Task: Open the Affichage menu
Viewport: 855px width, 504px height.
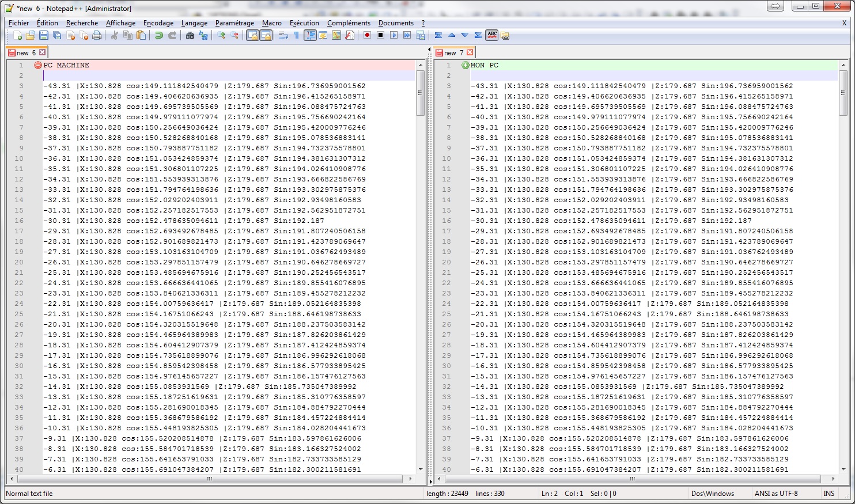Action: [x=120, y=23]
